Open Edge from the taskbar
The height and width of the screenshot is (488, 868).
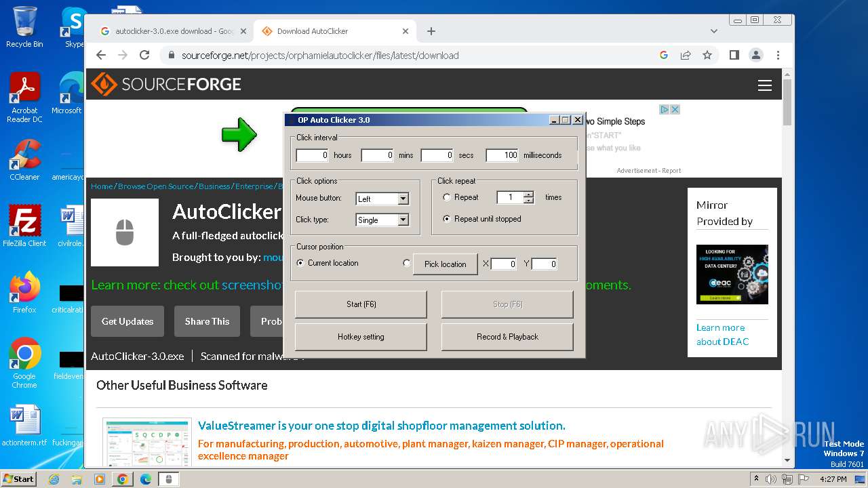point(145,479)
